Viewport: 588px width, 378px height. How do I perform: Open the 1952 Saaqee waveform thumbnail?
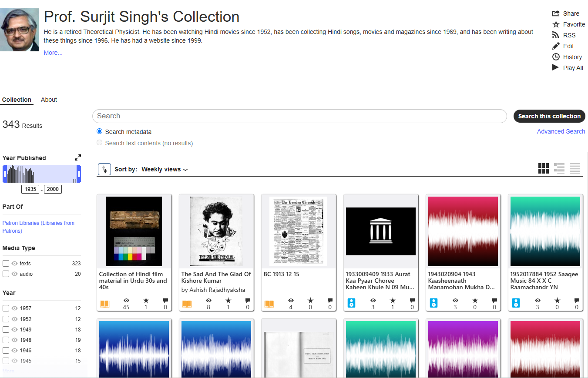coord(545,231)
